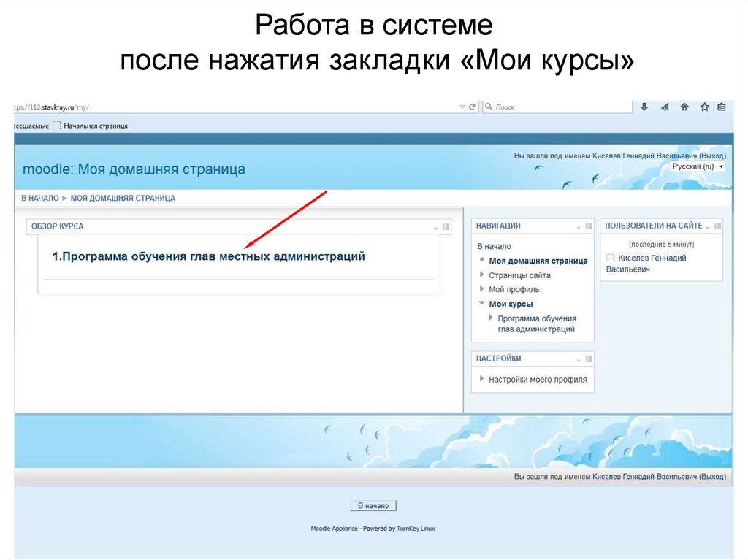Image resolution: width=748 pixels, height=560 pixels.
Task: Open the Программа обучения глав местных администраций course
Action: click(207, 256)
